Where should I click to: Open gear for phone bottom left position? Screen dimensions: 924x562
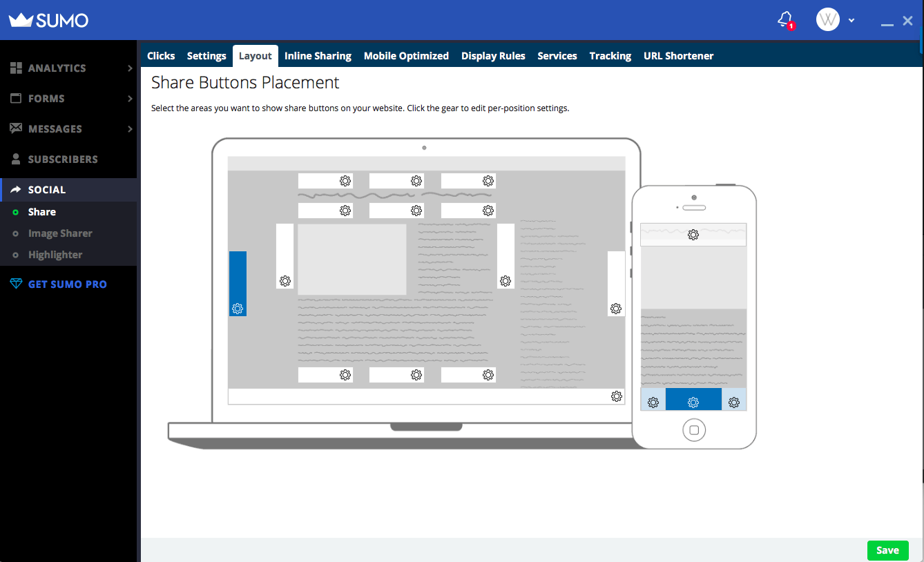coord(653,403)
